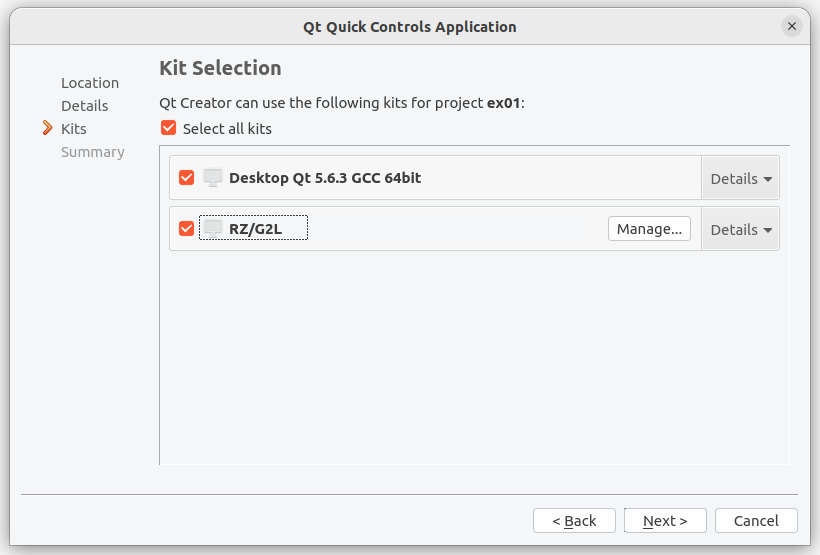Select the Details step in the wizard sidebar
820x555 pixels.
tap(85, 106)
